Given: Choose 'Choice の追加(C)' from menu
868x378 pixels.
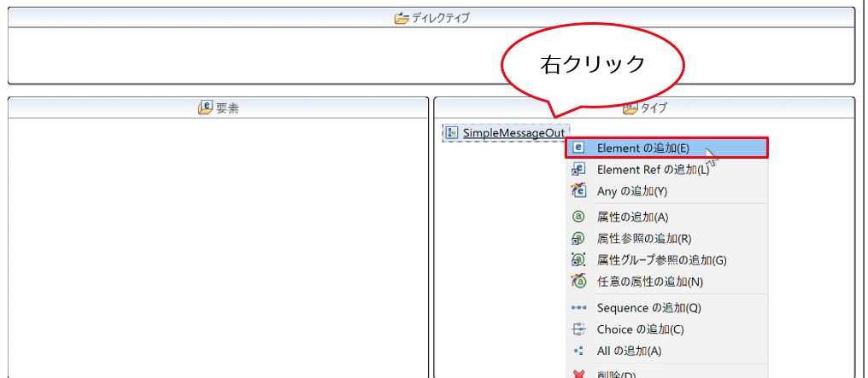Looking at the screenshot, I should [x=666, y=329].
